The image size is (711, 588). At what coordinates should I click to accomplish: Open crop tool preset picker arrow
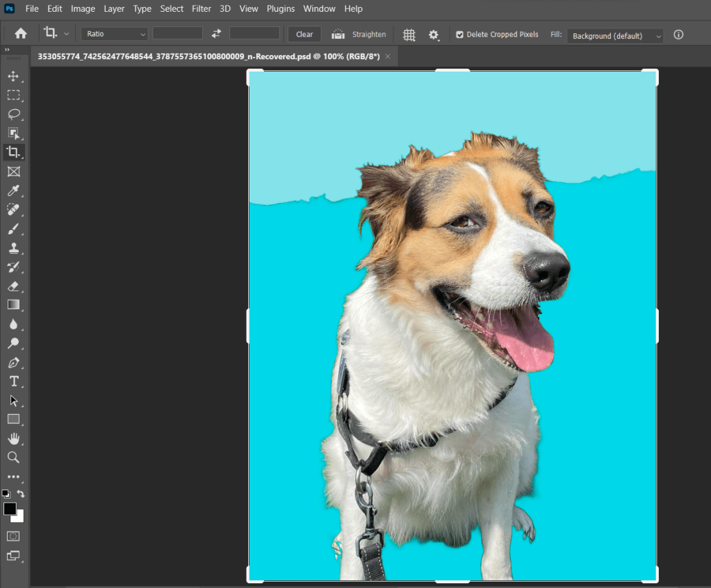(67, 34)
